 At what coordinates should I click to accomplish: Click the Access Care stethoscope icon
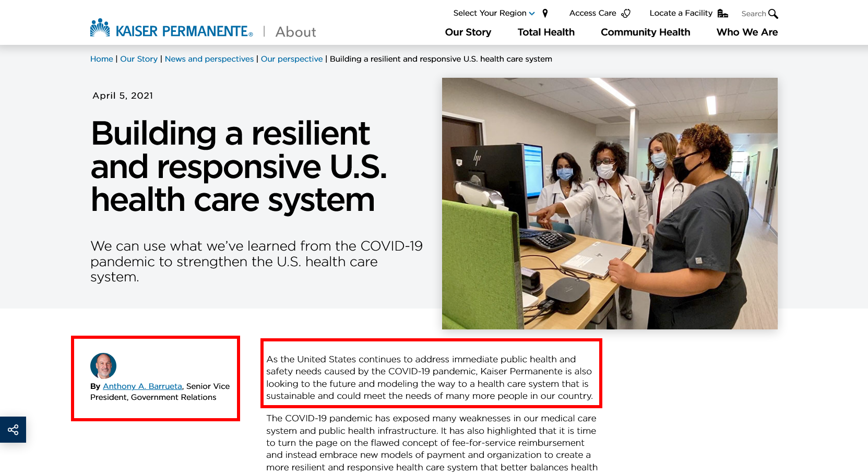tap(626, 13)
